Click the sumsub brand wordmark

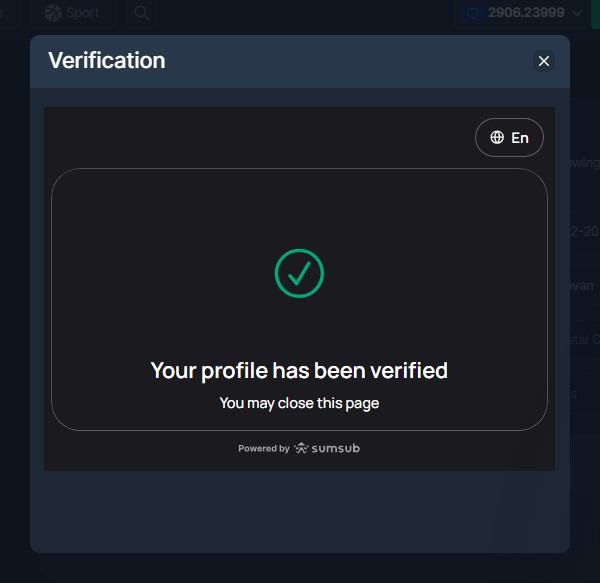pyautogui.click(x=336, y=448)
